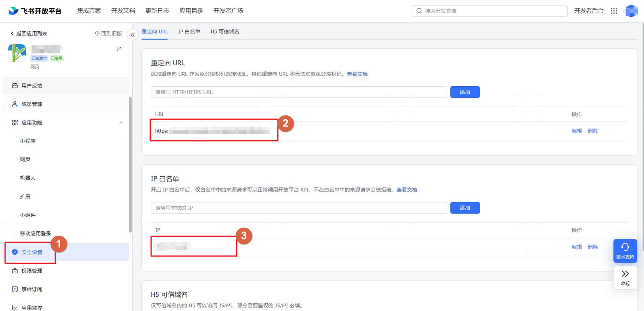Screen dimensions: 644x311
Task: Switch to 重定向 URL tab
Action: 155,32
